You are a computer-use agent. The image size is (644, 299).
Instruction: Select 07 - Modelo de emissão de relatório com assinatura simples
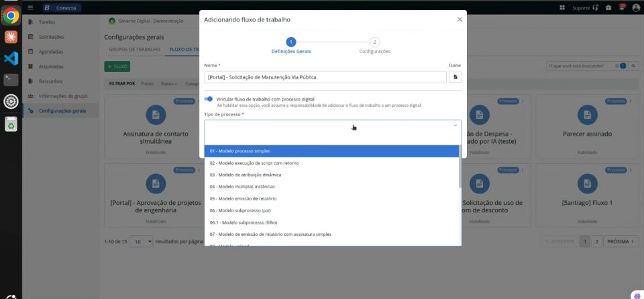pyautogui.click(x=331, y=234)
